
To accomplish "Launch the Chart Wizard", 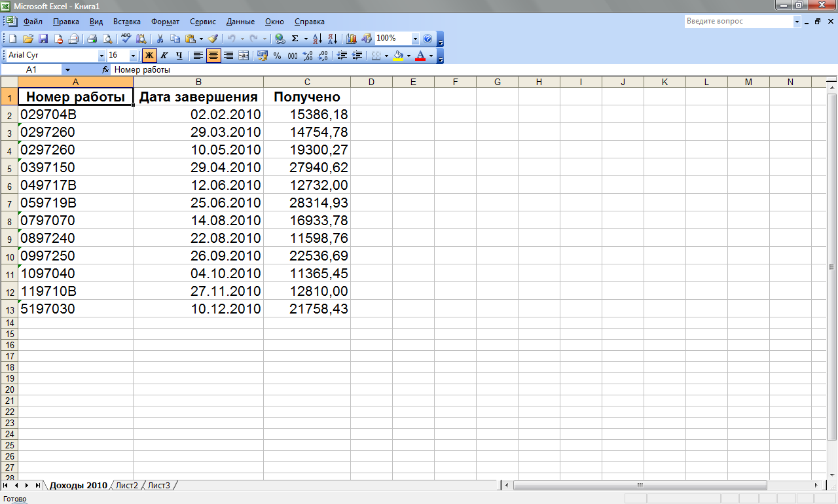I will coord(352,39).
